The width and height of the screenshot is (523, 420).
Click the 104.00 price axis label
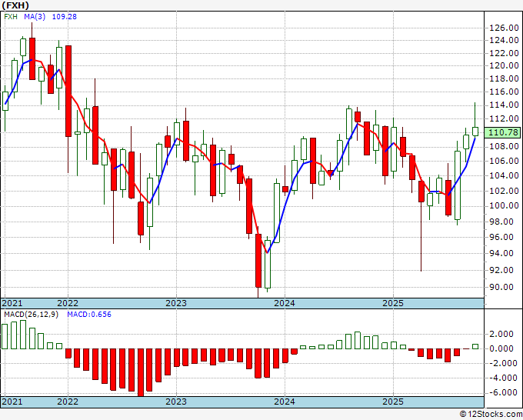[504, 175]
